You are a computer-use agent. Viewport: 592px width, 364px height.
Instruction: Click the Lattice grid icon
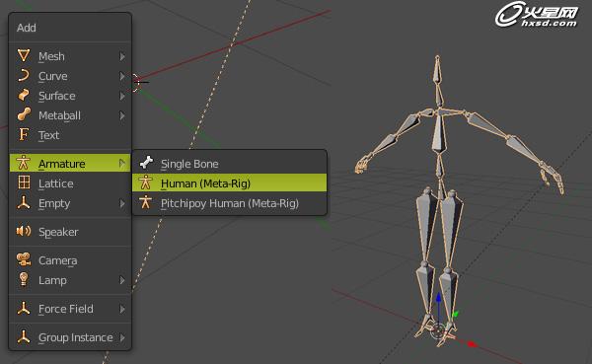(24, 182)
